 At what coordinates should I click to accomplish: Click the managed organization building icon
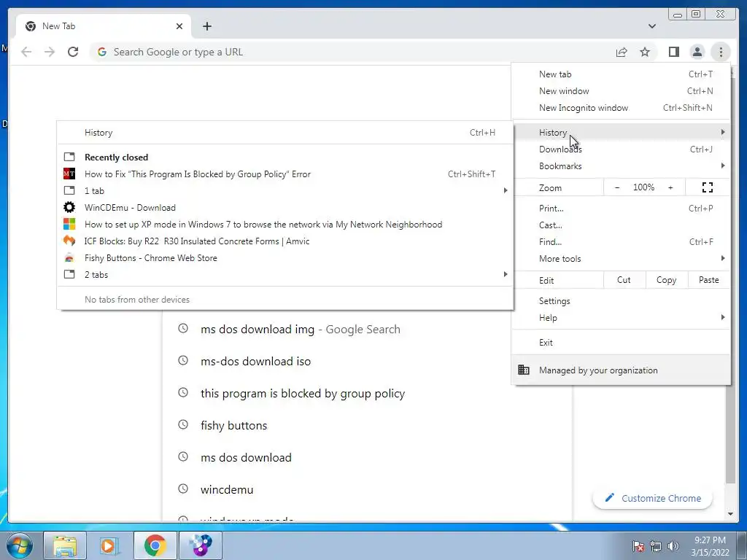[524, 370]
